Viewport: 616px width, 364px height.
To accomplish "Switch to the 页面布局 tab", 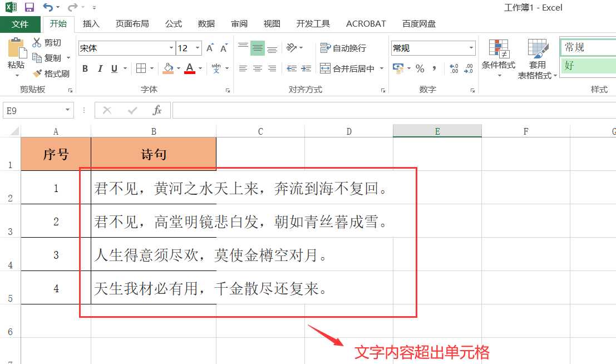I will (132, 24).
